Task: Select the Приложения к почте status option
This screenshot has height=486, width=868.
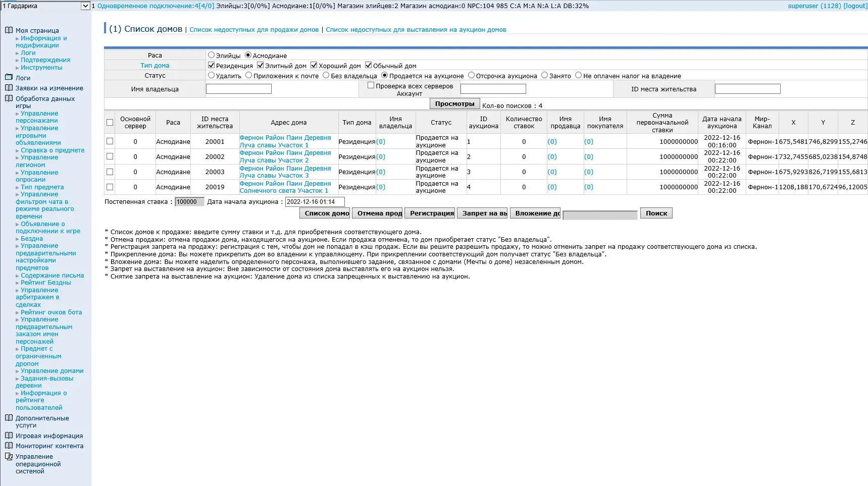Action: 249,75
